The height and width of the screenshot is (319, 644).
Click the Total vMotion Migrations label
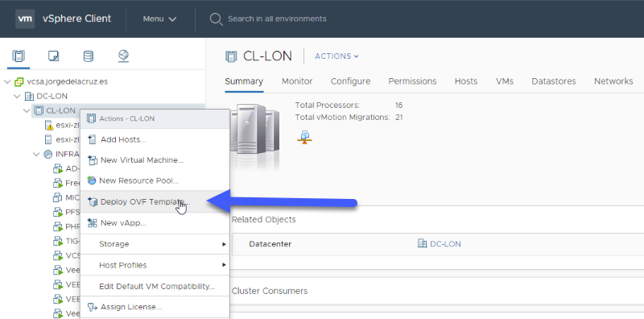[343, 117]
